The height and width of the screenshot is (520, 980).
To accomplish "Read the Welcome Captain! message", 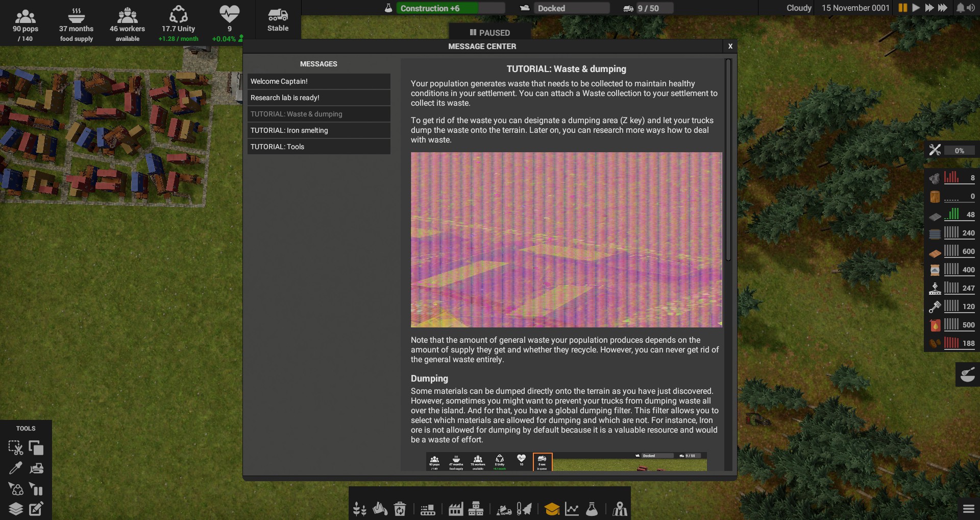I will (318, 81).
